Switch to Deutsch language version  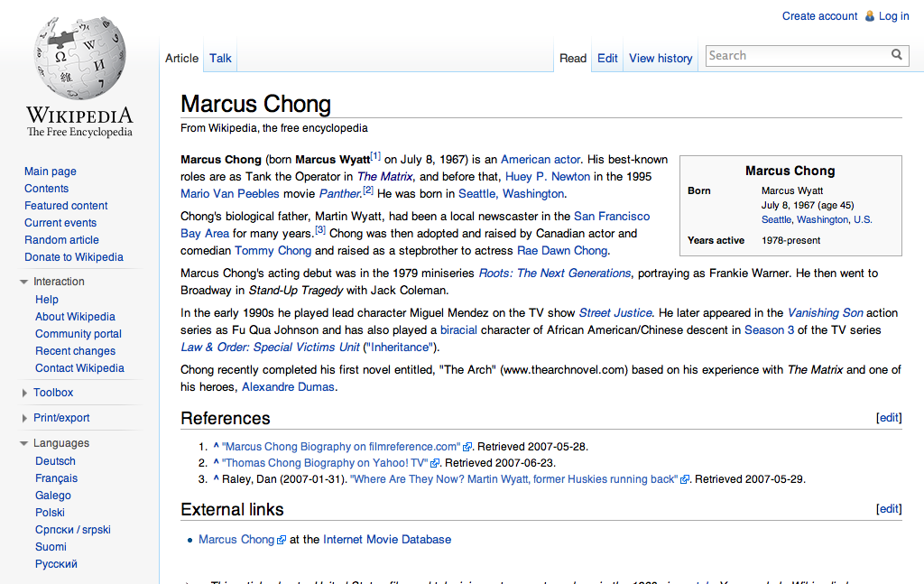point(55,461)
